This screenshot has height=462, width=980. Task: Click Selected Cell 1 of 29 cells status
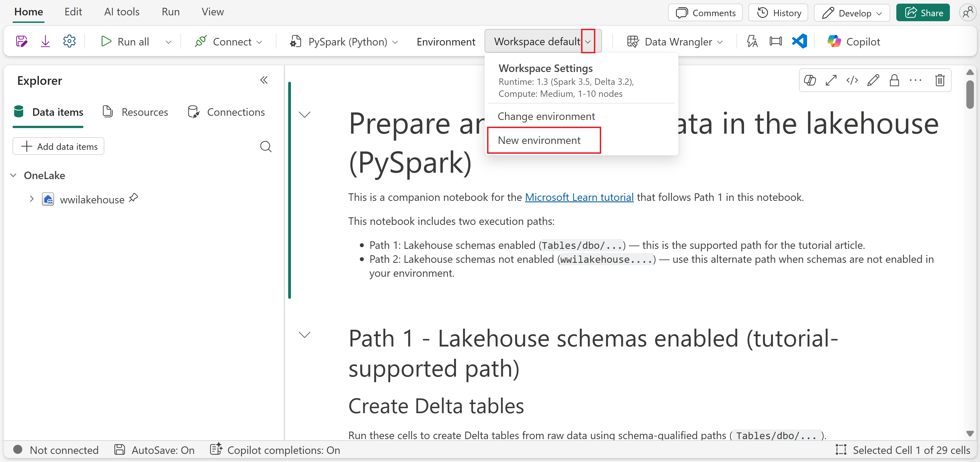pyautogui.click(x=903, y=450)
